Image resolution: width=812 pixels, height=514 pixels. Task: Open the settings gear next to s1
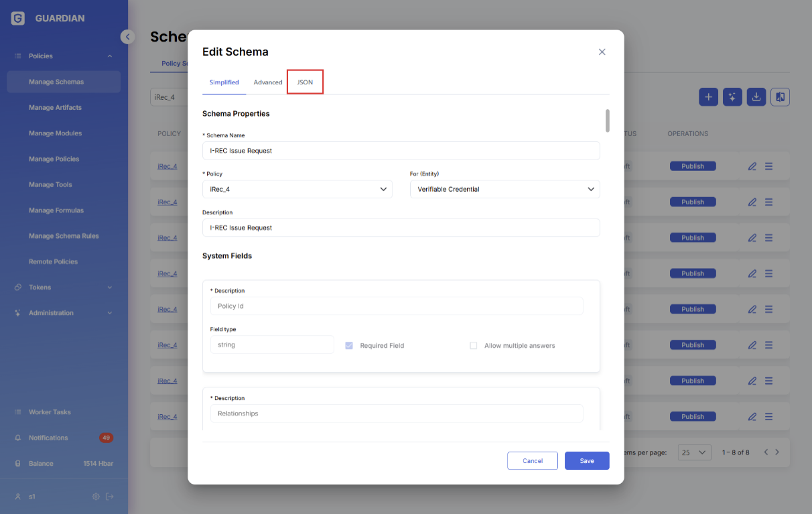tap(96, 497)
